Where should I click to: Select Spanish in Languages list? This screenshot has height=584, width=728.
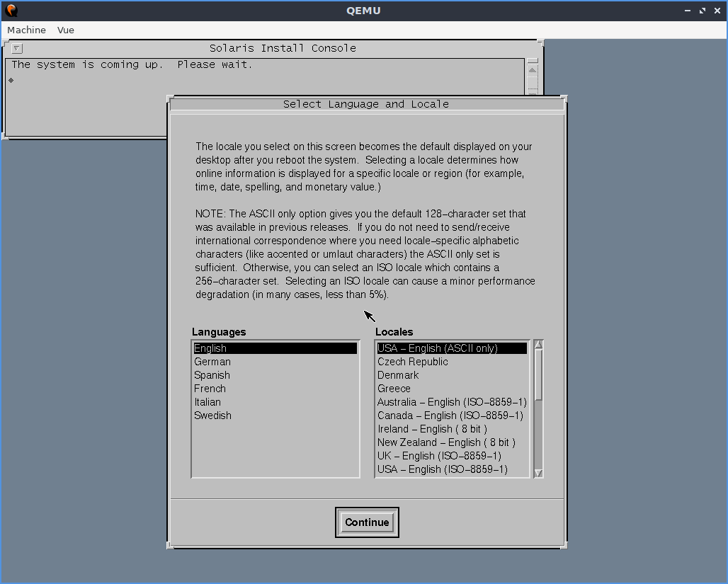pyautogui.click(x=275, y=375)
